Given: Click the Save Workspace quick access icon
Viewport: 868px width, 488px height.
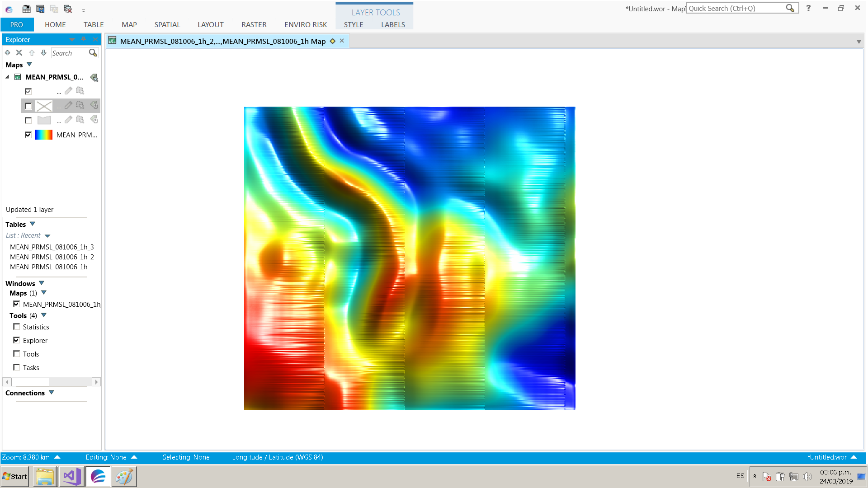Looking at the screenshot, I should pyautogui.click(x=40, y=9).
